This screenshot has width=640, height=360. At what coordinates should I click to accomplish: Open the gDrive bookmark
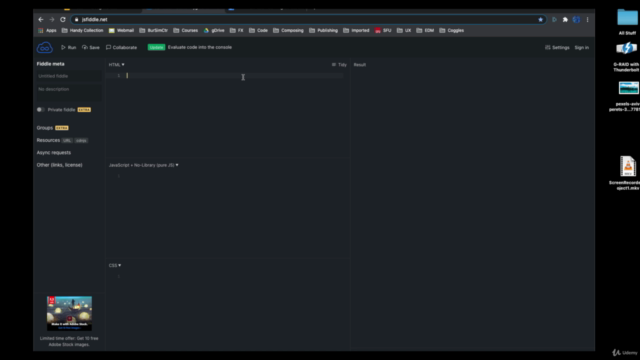click(214, 30)
